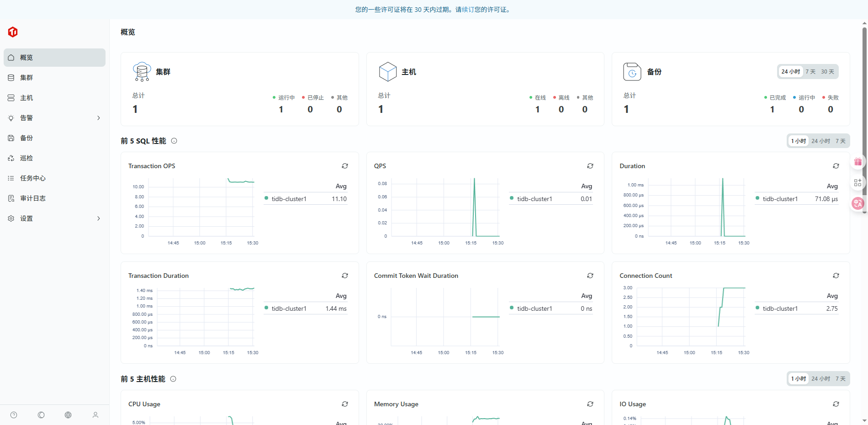Click the 续订 license renewal link
Viewport: 868px width, 425px height.
468,10
